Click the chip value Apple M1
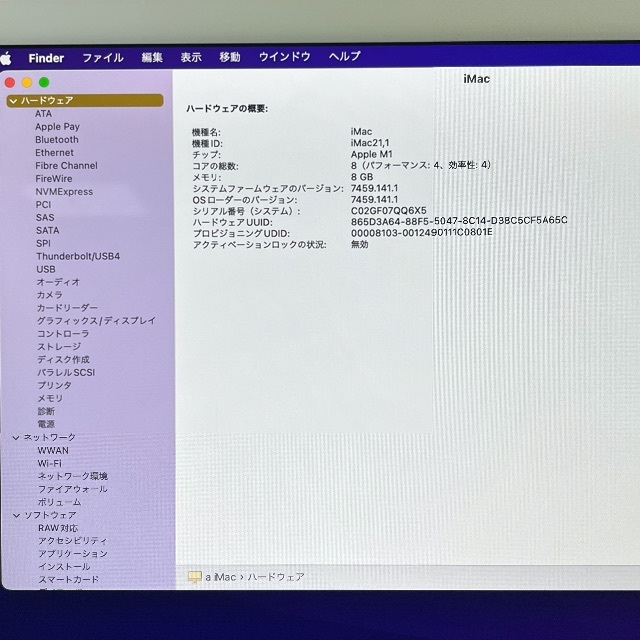 pos(371,154)
